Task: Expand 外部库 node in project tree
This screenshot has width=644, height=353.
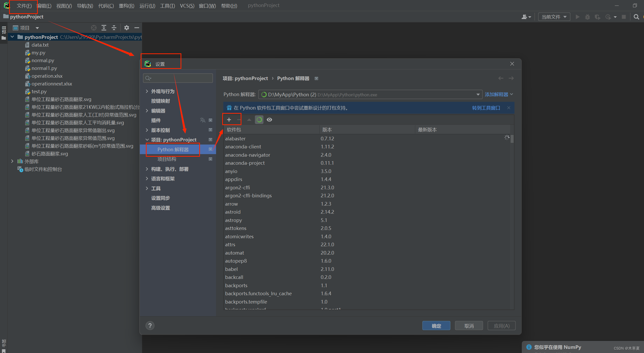Action: click(x=12, y=161)
